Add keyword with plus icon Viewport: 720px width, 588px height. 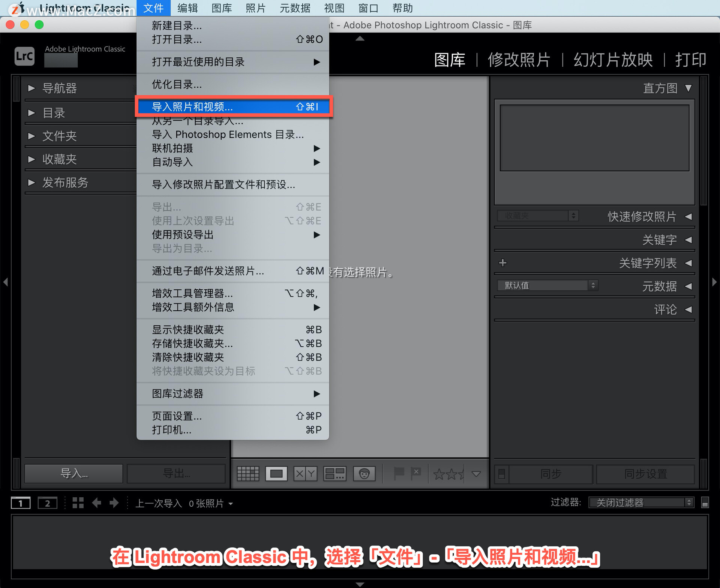(x=503, y=263)
